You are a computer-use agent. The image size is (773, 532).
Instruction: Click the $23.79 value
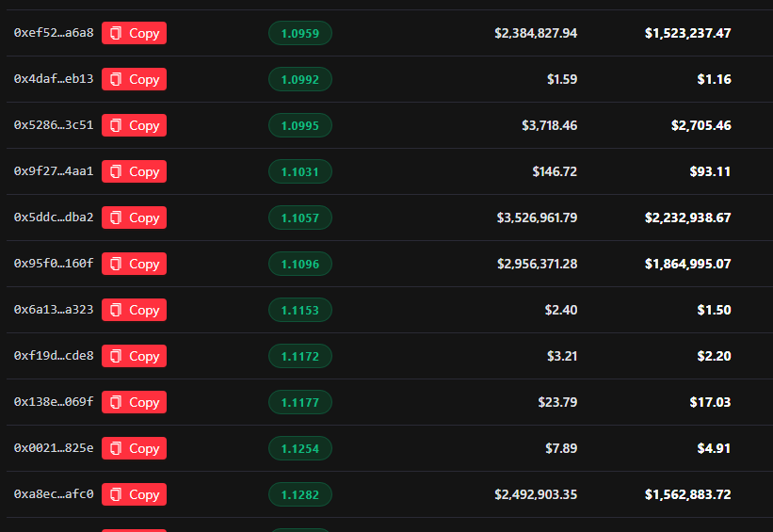557,402
